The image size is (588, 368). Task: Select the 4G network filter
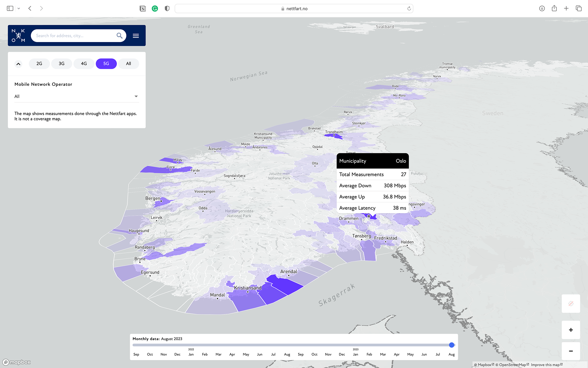pyautogui.click(x=84, y=63)
